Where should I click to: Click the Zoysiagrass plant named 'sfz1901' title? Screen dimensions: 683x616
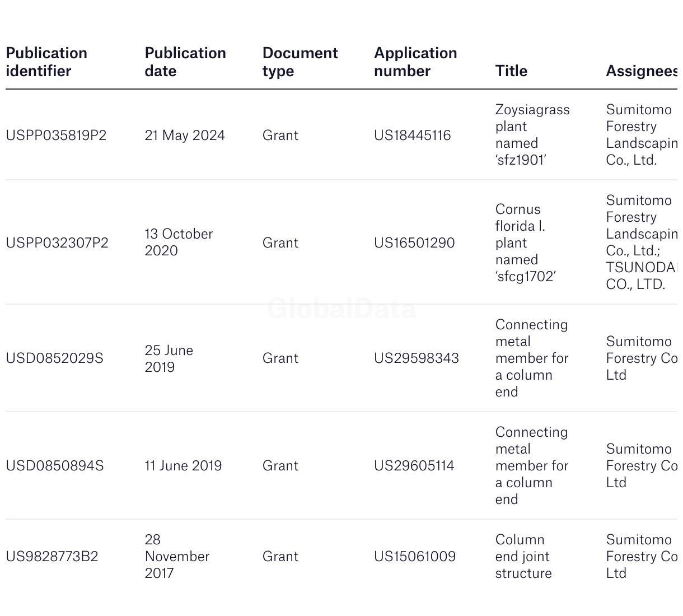[x=532, y=135]
